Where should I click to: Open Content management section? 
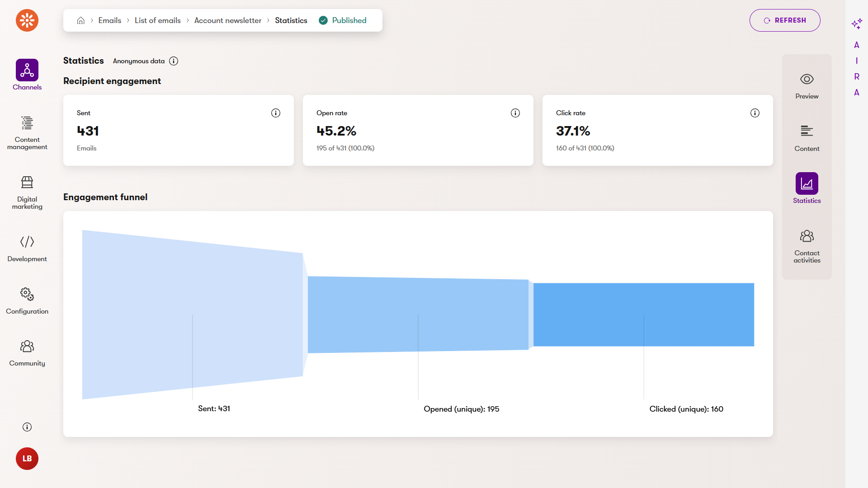(27, 133)
